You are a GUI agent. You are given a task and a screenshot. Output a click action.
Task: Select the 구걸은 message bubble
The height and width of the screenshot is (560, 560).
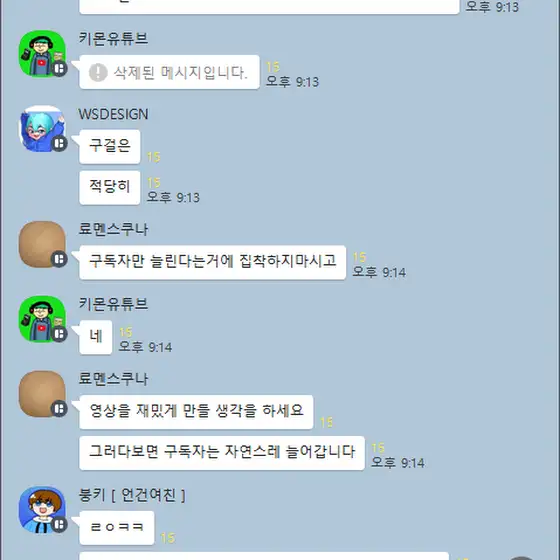110,147
